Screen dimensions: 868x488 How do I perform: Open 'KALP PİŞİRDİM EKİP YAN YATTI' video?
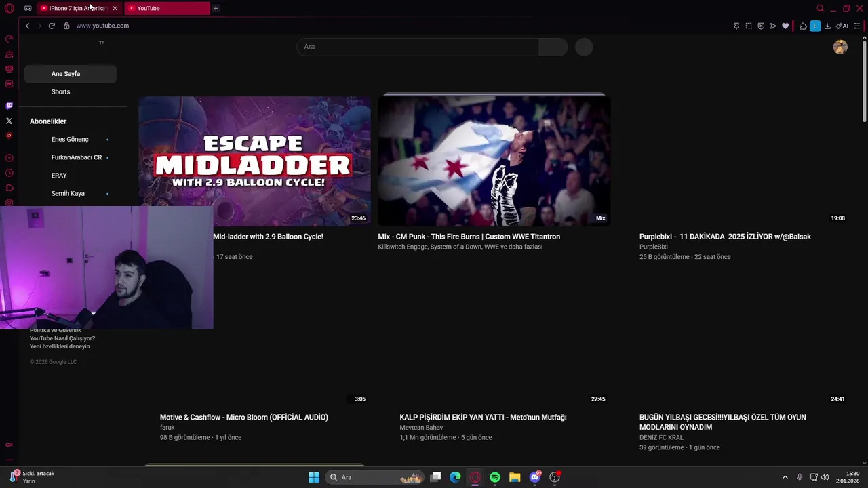point(483,418)
